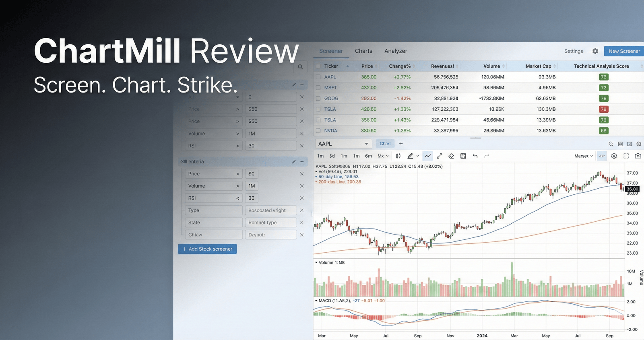
Task: Redo the chart action
Action: click(x=487, y=156)
